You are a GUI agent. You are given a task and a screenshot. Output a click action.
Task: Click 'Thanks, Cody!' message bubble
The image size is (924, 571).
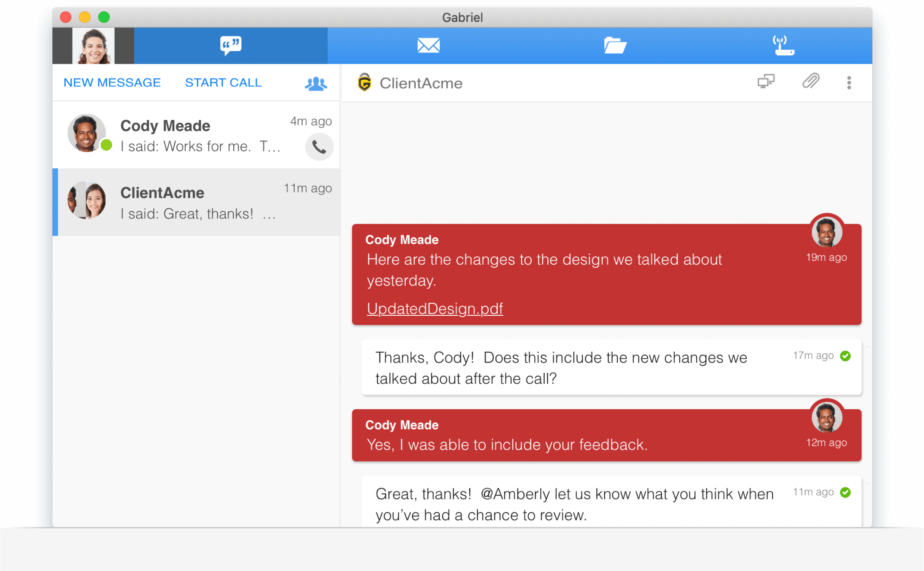612,367
